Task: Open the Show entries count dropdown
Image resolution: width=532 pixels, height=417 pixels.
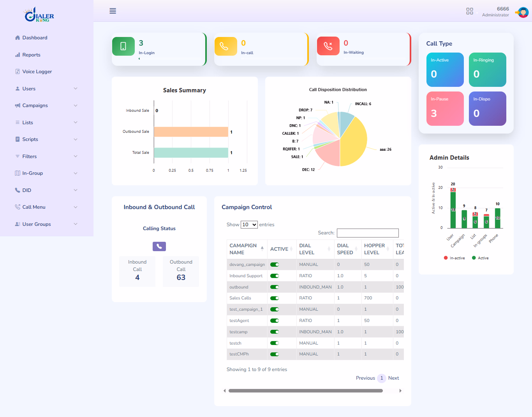Action: (x=249, y=225)
